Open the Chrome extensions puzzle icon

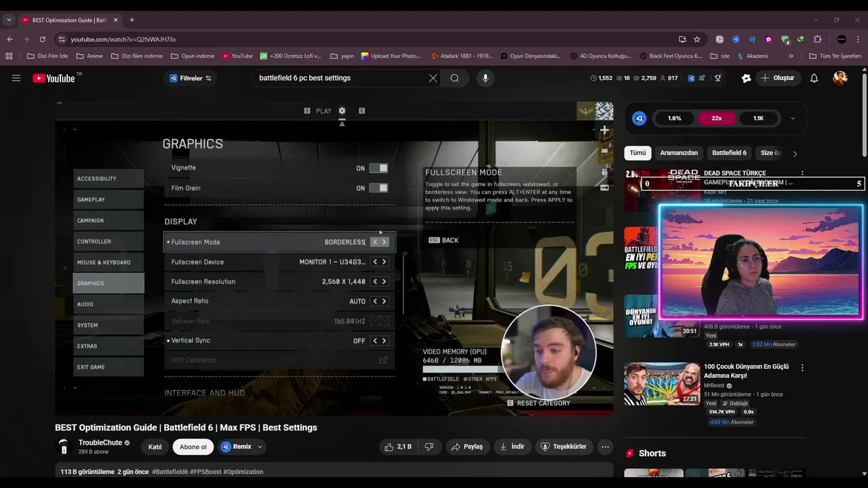817,39
